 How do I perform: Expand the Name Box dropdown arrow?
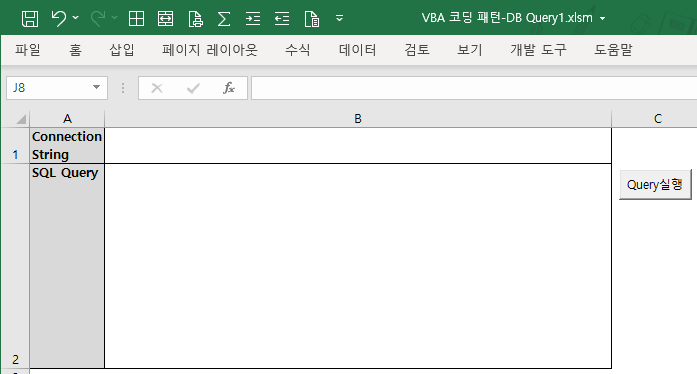(96, 88)
